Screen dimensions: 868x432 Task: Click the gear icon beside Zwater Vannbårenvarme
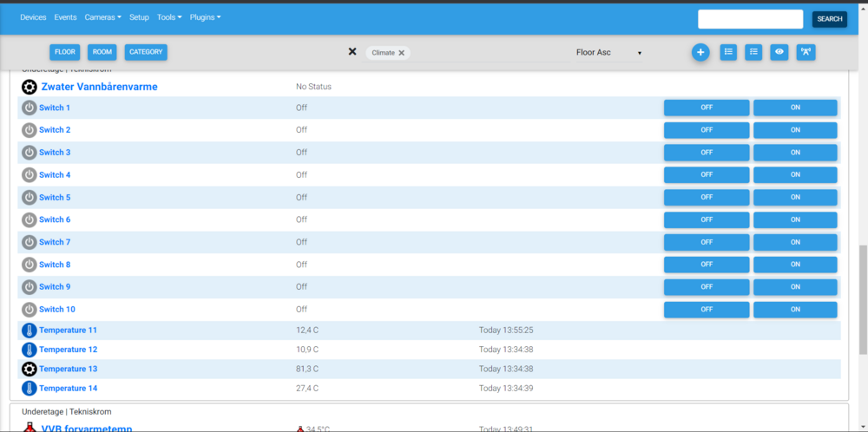pyautogui.click(x=30, y=87)
